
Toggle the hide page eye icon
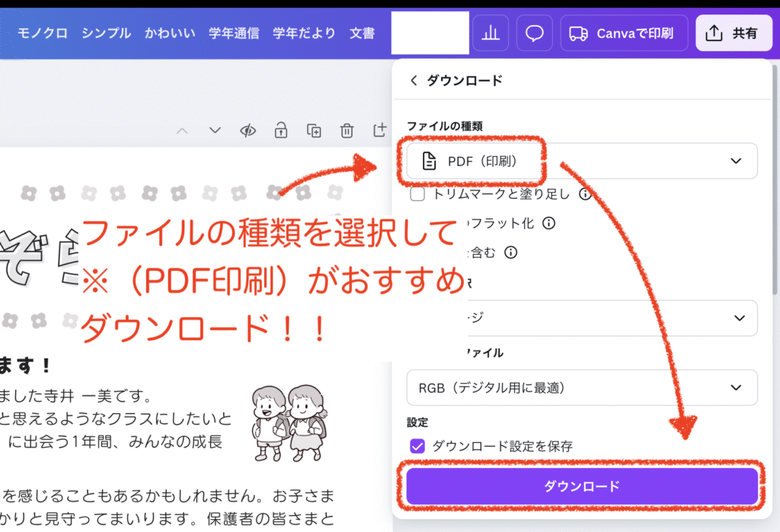point(248,131)
